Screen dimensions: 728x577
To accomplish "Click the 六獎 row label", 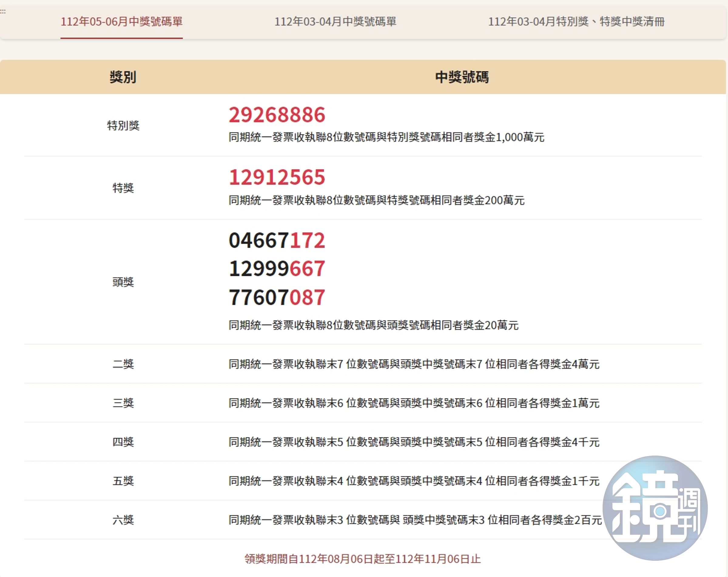I will tap(123, 520).
